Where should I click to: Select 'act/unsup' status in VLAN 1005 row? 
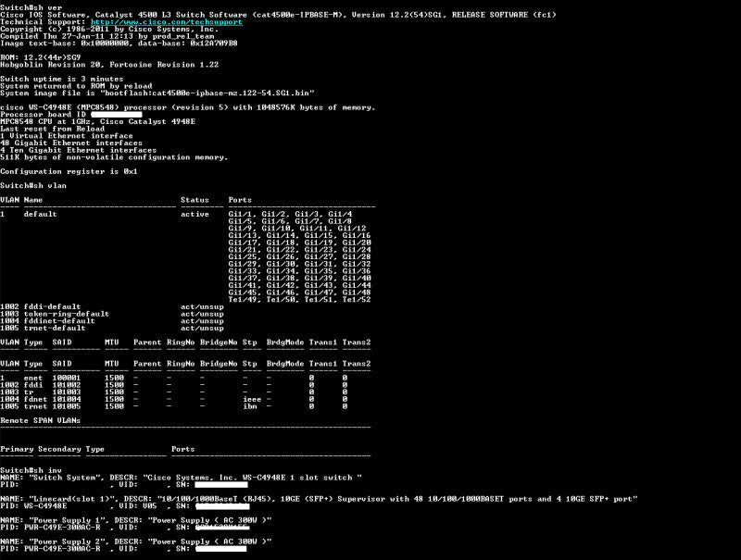coord(202,329)
